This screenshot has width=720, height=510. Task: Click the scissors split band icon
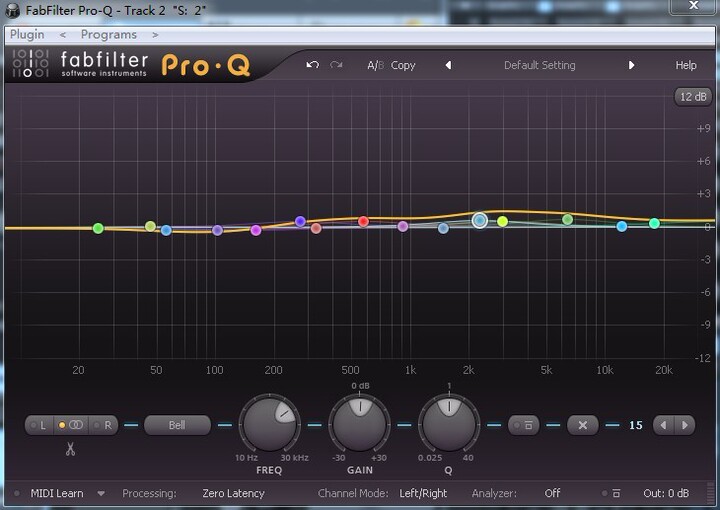coord(70,449)
